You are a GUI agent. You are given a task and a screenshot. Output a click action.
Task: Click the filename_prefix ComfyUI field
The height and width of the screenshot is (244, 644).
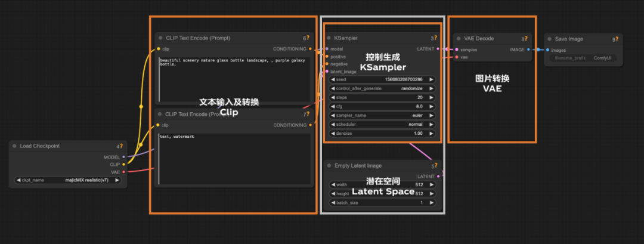[583, 58]
